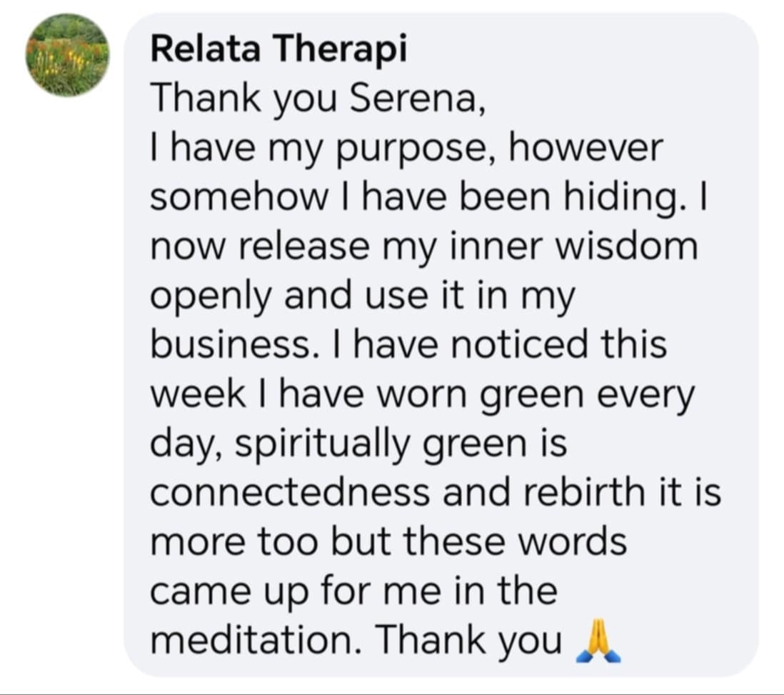Click the word rebirth in the comment

(585, 492)
